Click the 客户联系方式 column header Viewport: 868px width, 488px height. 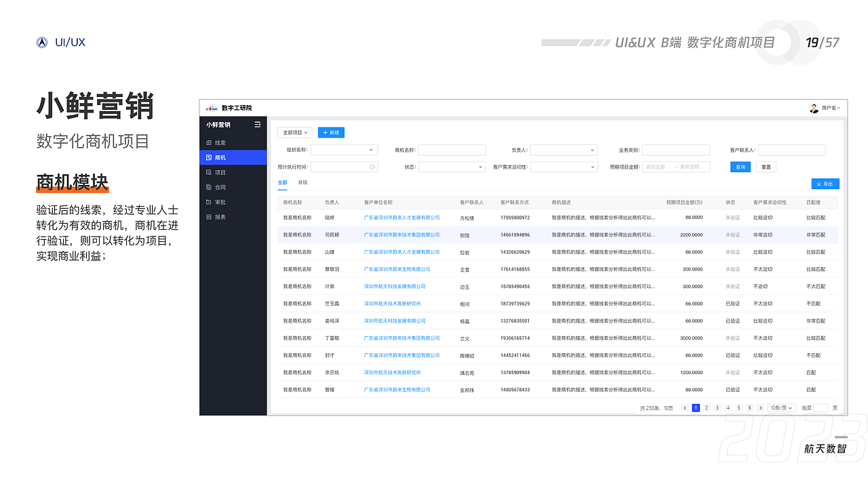515,202
